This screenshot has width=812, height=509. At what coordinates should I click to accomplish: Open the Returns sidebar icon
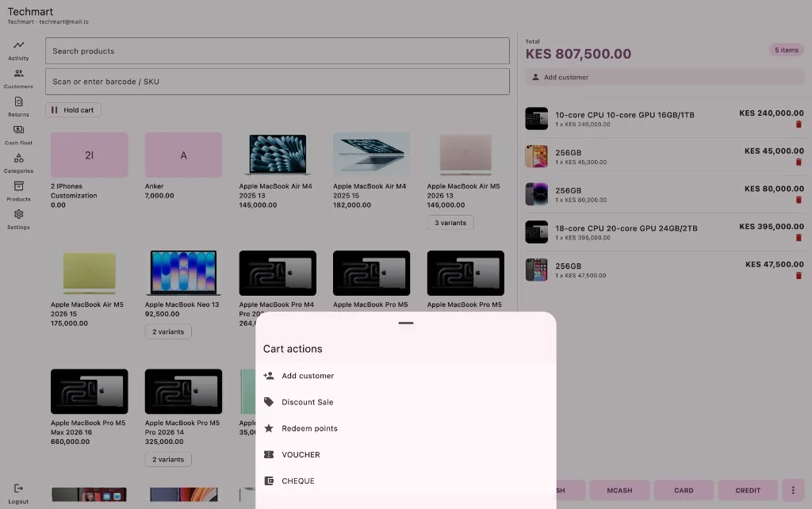[19, 101]
